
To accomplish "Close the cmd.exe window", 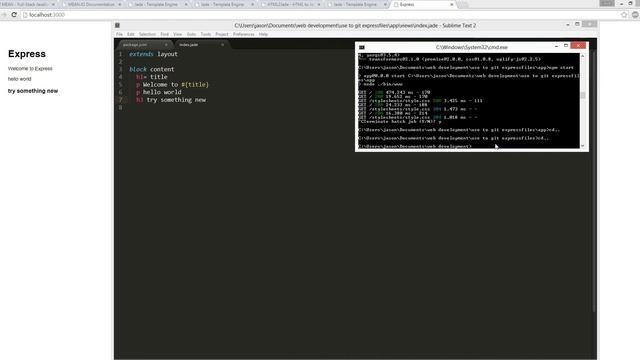I will [578, 46].
